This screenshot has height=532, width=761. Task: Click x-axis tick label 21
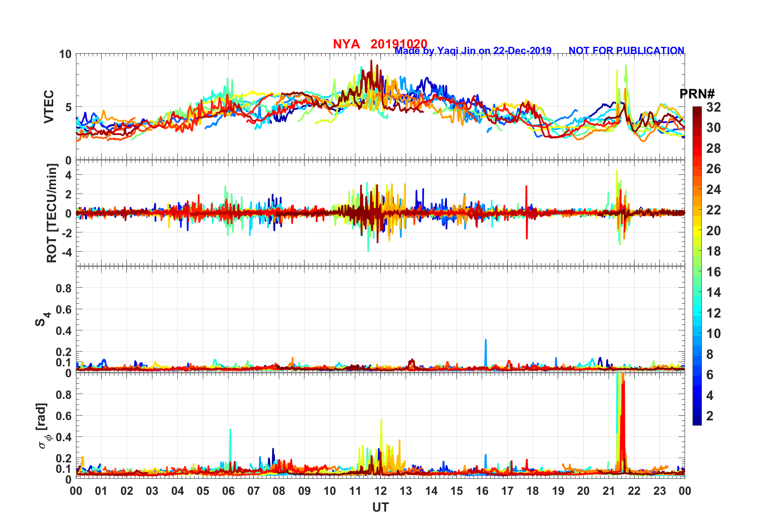click(609, 491)
